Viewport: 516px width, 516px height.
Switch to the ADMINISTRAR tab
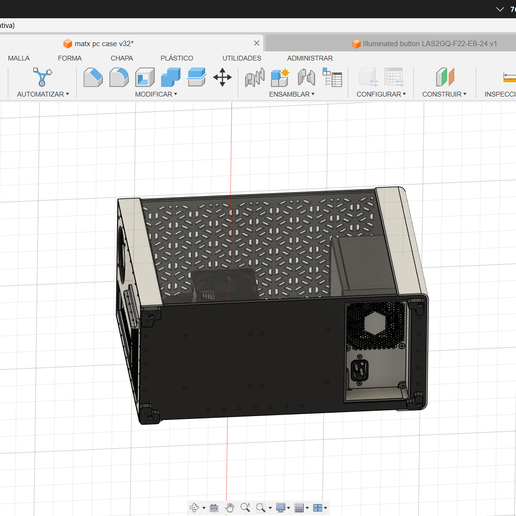310,58
